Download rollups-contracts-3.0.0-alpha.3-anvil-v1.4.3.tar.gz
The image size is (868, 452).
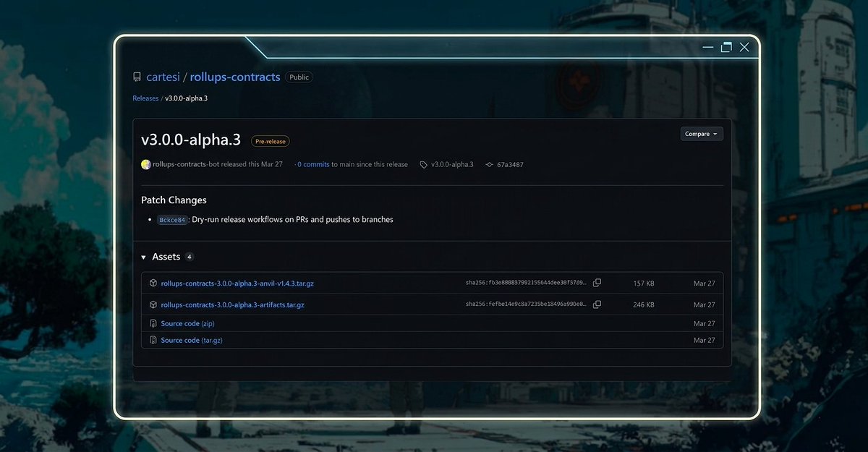pos(237,283)
